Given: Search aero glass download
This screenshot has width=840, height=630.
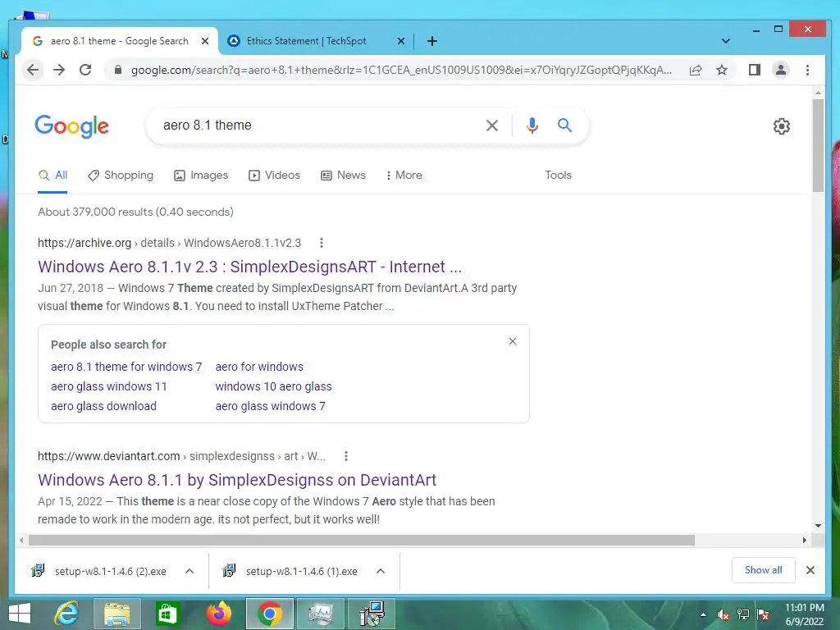Looking at the screenshot, I should tap(103, 407).
